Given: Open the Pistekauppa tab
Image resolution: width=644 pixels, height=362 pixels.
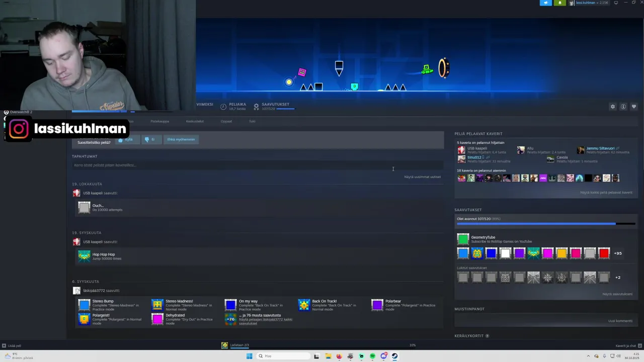Looking at the screenshot, I should coord(160,121).
